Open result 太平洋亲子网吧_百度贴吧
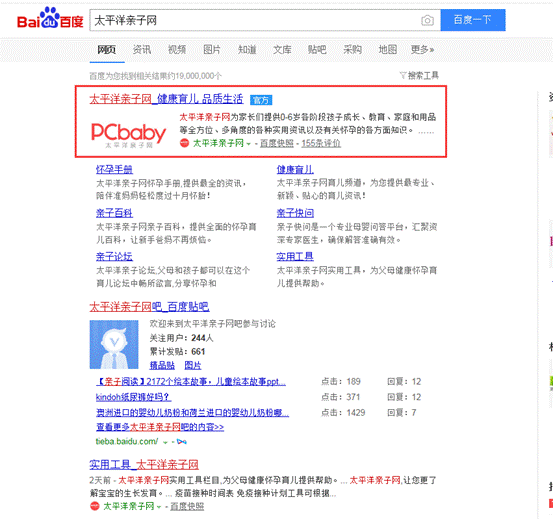553x519 pixels. [x=150, y=307]
